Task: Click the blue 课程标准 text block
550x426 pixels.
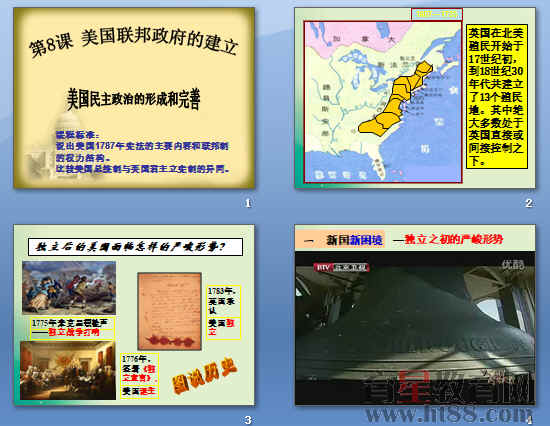Action: (x=142, y=152)
